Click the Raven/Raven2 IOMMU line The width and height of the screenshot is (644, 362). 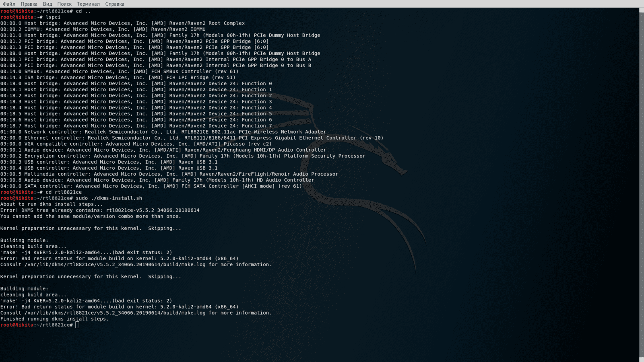pyautogui.click(x=103, y=29)
